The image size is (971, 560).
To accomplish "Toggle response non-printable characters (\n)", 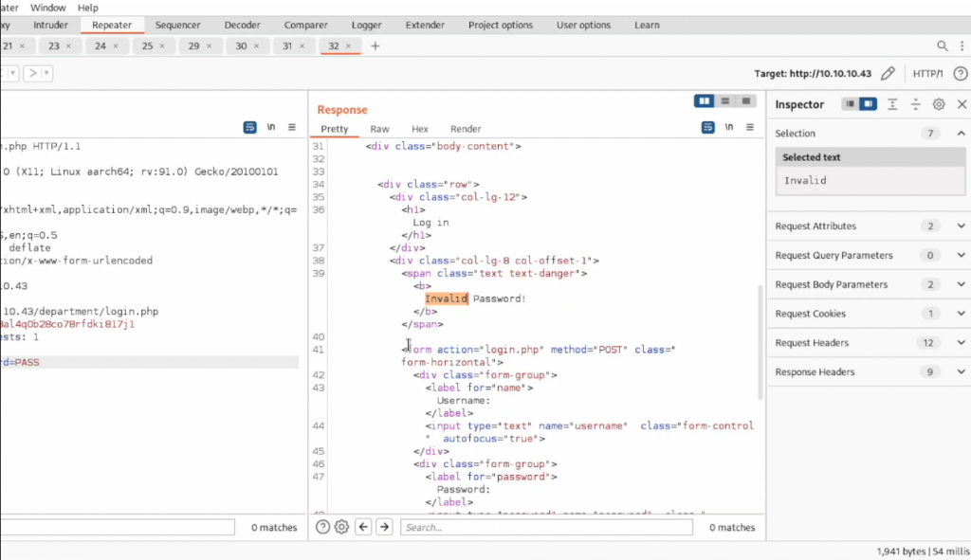I will [729, 127].
